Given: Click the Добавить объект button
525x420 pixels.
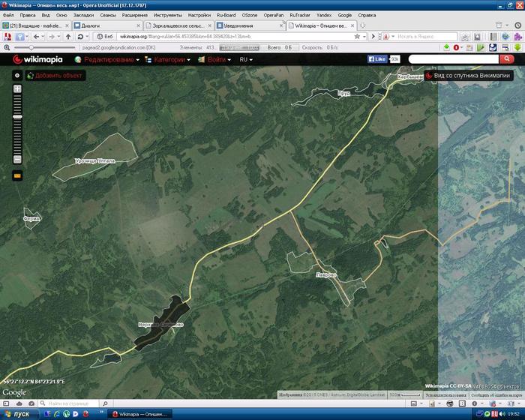Looking at the screenshot, I should [55, 76].
